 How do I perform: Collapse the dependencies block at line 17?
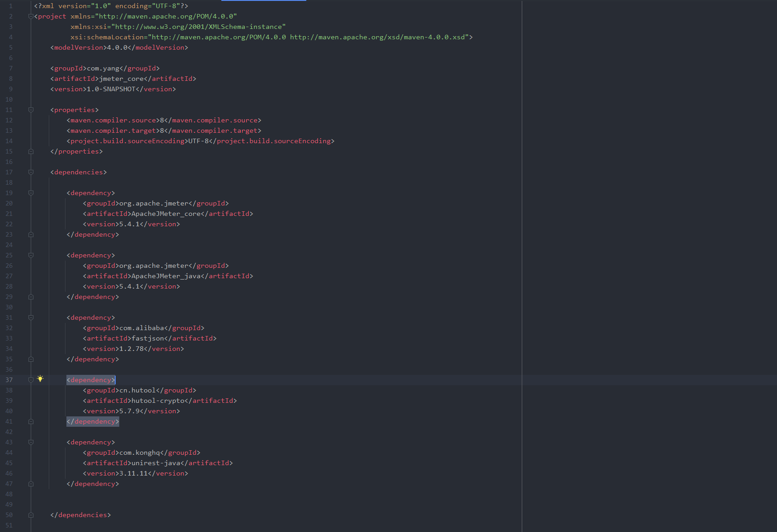[x=31, y=172]
